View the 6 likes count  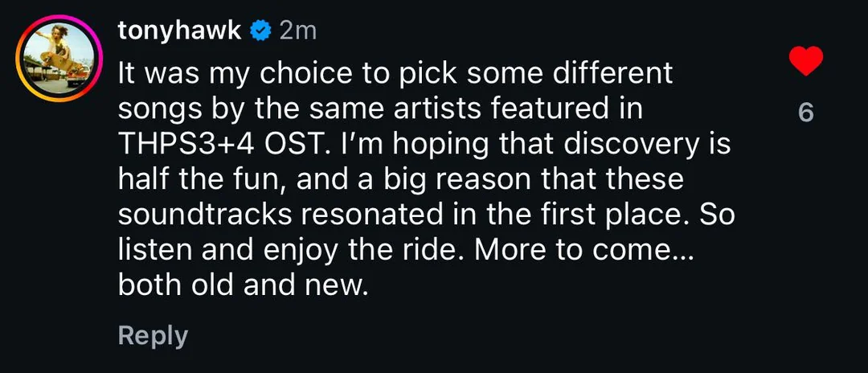click(x=806, y=113)
